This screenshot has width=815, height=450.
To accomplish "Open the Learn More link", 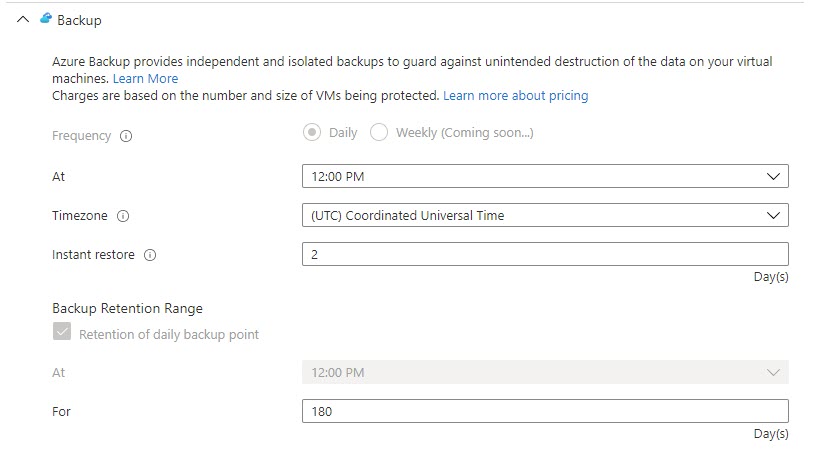I will pos(146,78).
